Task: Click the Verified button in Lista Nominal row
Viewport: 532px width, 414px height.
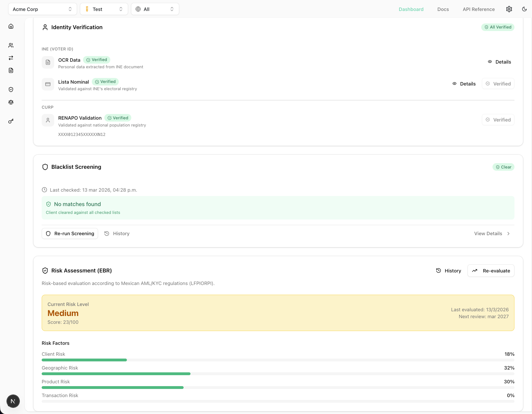Action: pos(498,84)
